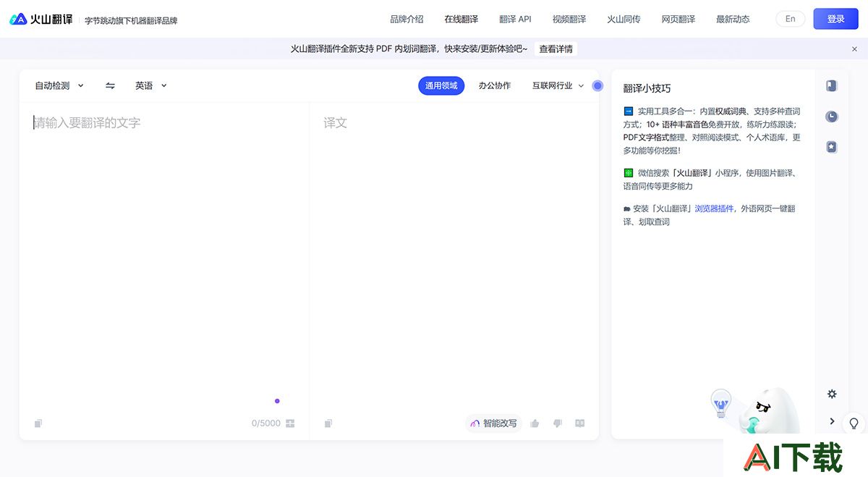Open 网页翻译 in navigation
The width and height of the screenshot is (868, 477).
[x=678, y=20]
